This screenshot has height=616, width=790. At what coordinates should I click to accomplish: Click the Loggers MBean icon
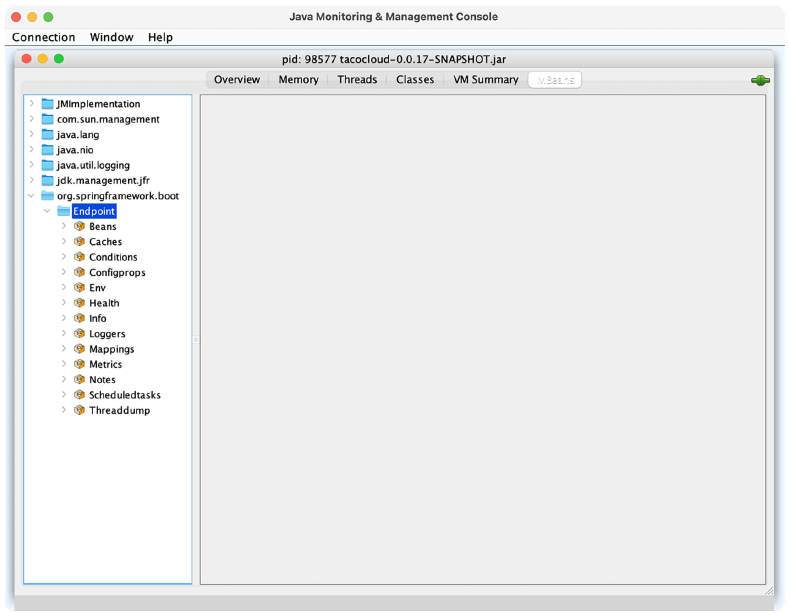[80, 334]
